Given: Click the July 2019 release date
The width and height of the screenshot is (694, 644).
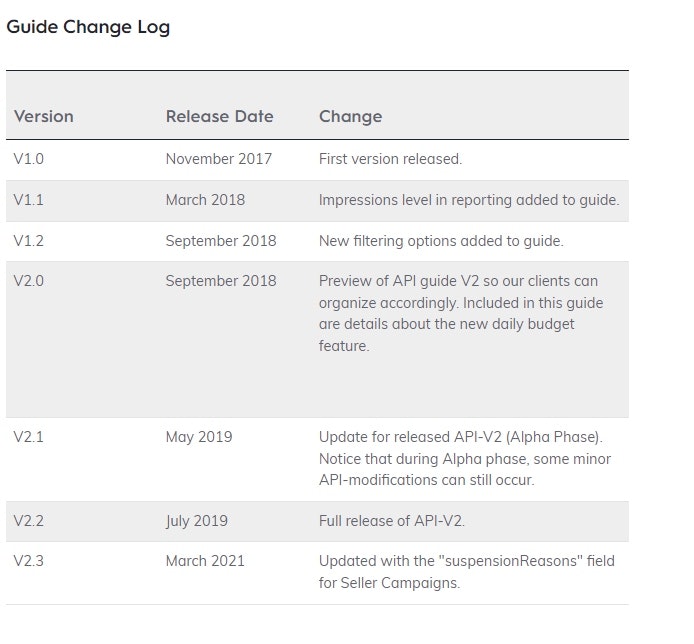Looking at the screenshot, I should (x=197, y=521).
